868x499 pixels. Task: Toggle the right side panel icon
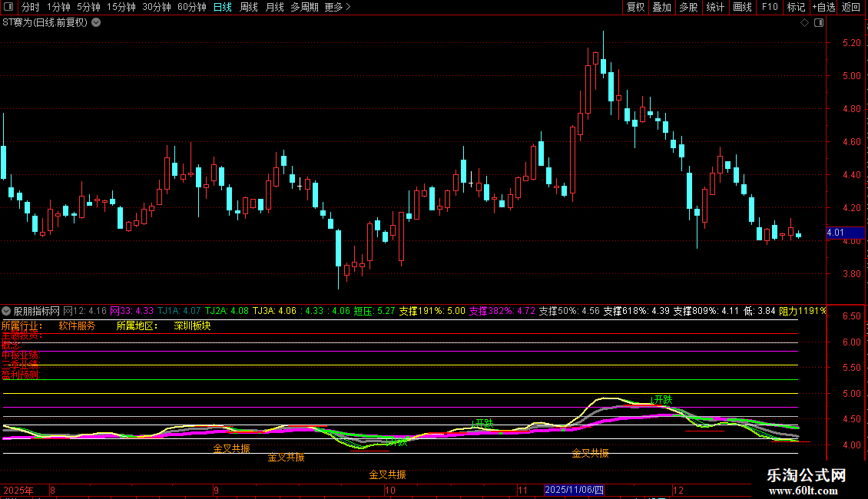pyautogui.click(x=819, y=22)
